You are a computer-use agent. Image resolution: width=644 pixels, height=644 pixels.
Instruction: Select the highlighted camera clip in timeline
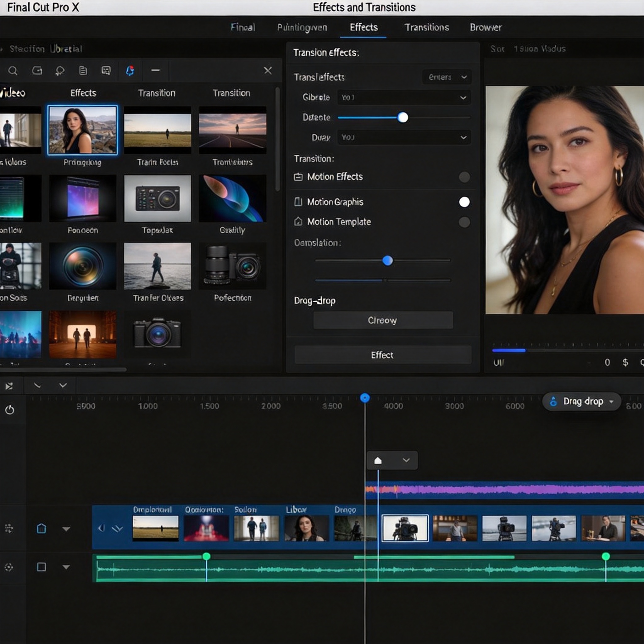405,528
